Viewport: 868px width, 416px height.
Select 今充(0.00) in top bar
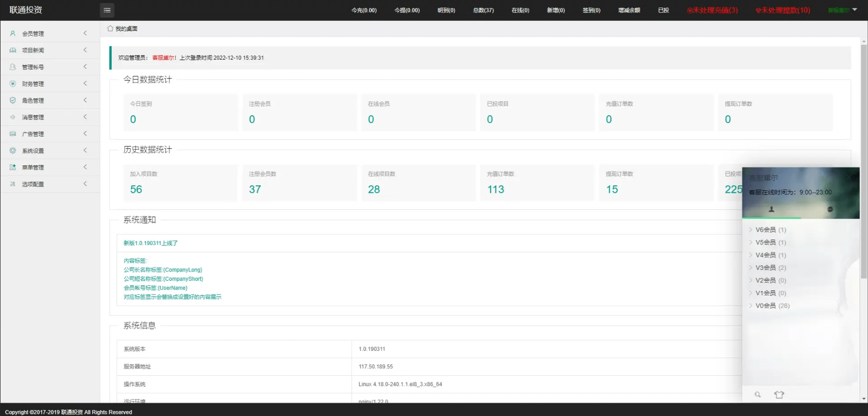click(x=364, y=10)
